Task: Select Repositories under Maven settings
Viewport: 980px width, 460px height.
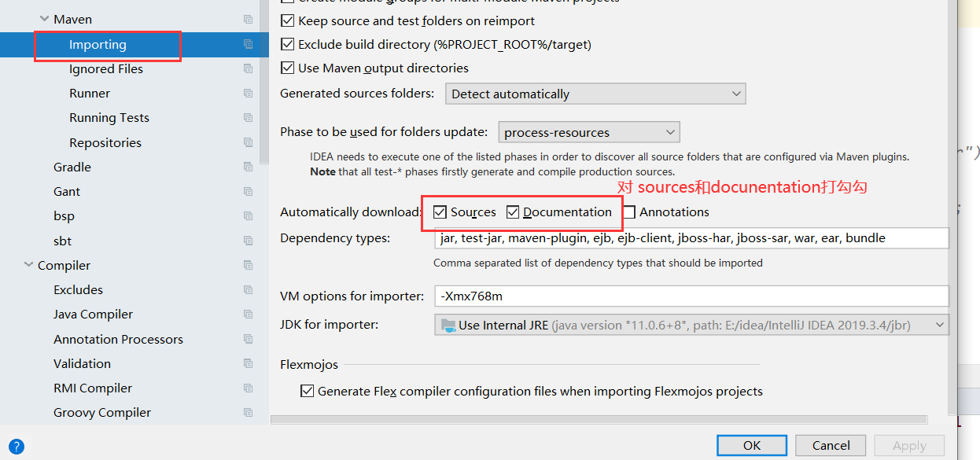Action: click(105, 142)
